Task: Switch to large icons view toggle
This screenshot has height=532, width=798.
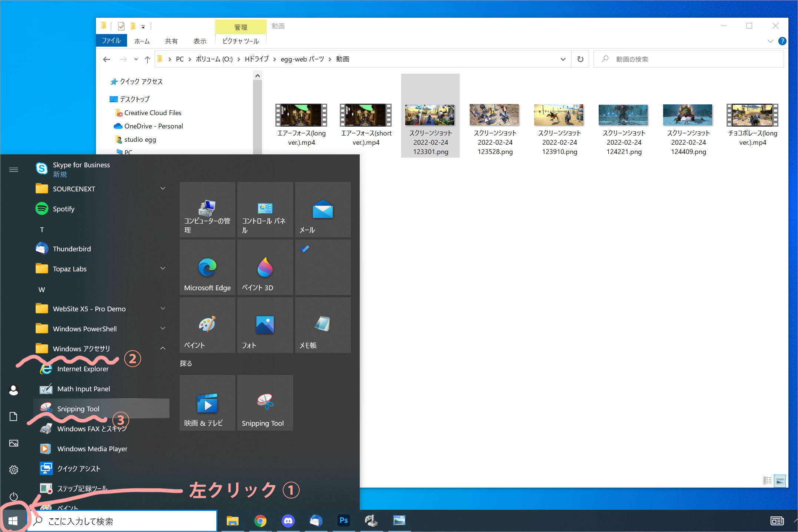Action: (780, 481)
